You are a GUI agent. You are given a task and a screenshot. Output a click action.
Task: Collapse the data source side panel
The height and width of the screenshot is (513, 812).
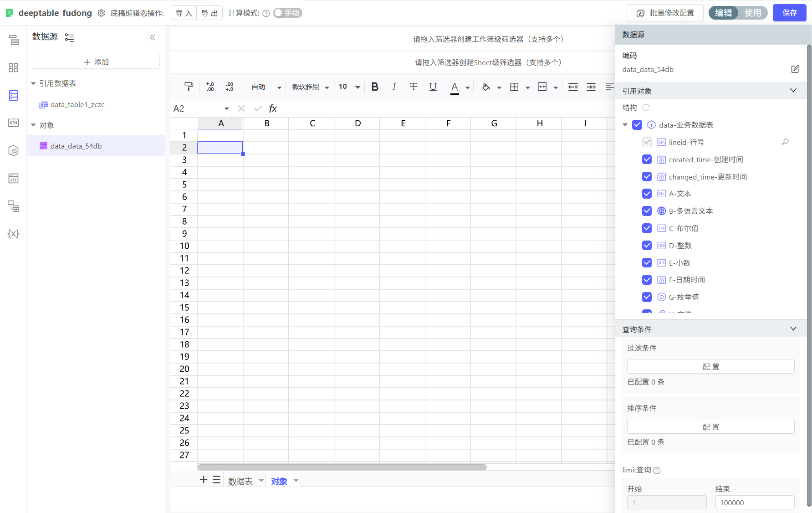point(153,37)
